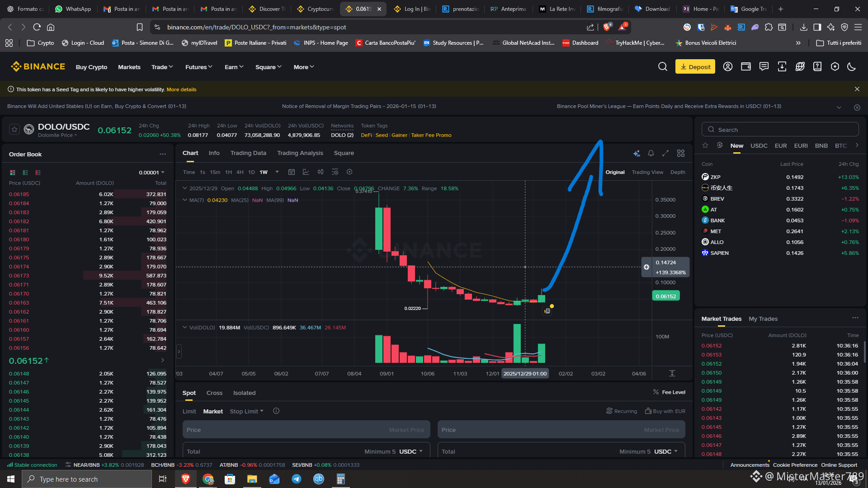Show both buy and sell orders view
The image size is (868, 488).
(13, 173)
